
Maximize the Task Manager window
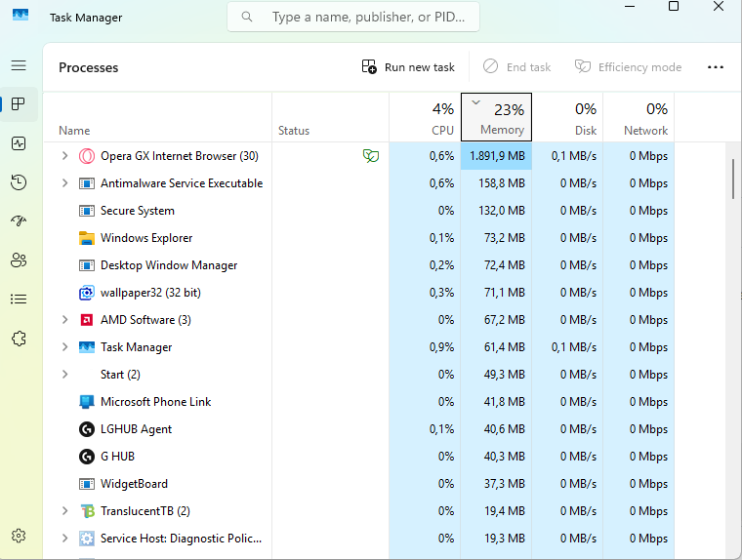674,6
